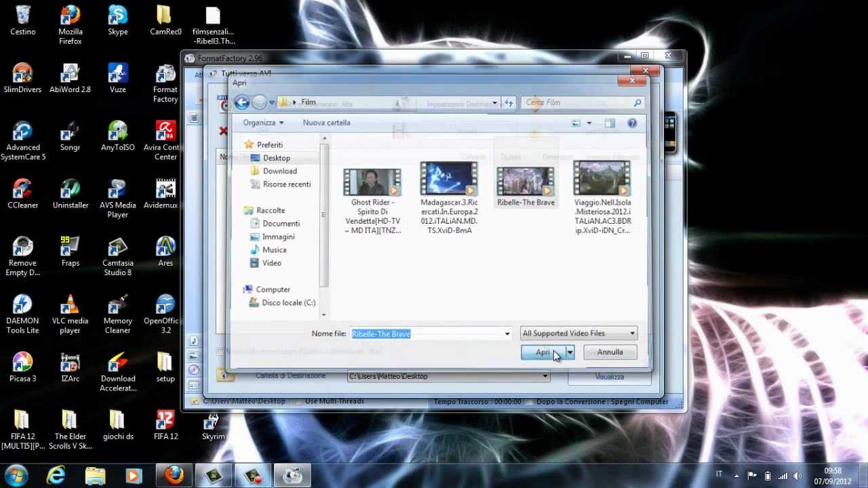Select the CCleaner desktop icon
The width and height of the screenshot is (868, 488).
click(22, 194)
